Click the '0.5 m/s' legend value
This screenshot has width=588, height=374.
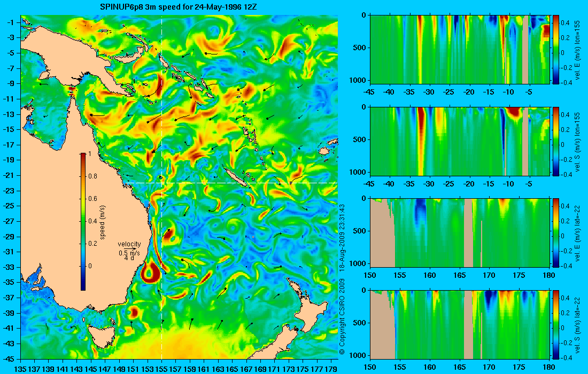pos(129,253)
